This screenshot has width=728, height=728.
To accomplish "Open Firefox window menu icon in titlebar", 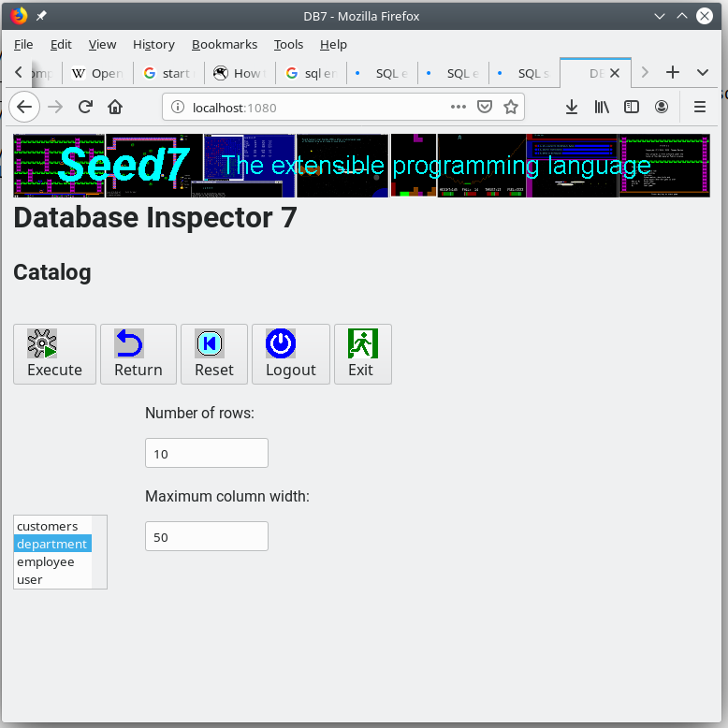I will point(19,16).
